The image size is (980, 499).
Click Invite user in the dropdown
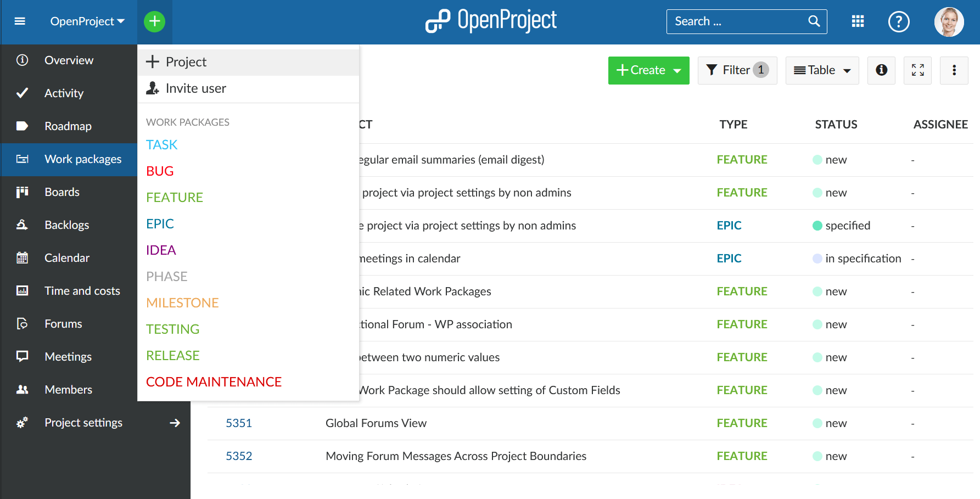click(195, 88)
